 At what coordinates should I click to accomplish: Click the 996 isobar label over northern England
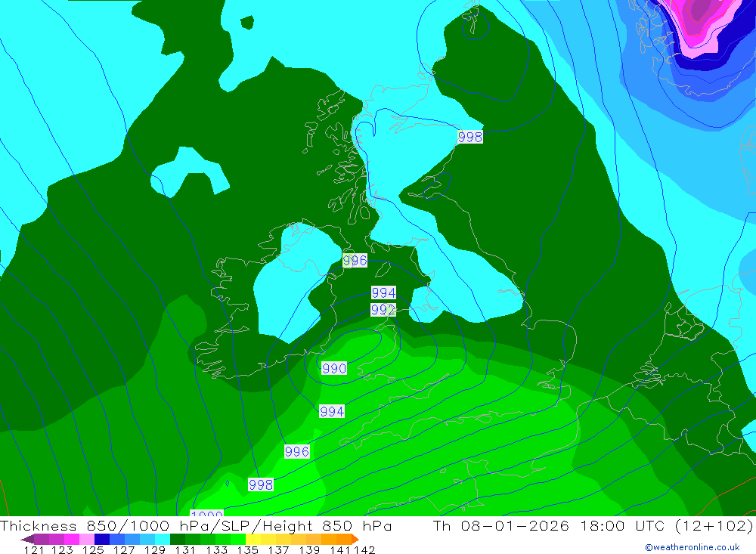(x=355, y=260)
